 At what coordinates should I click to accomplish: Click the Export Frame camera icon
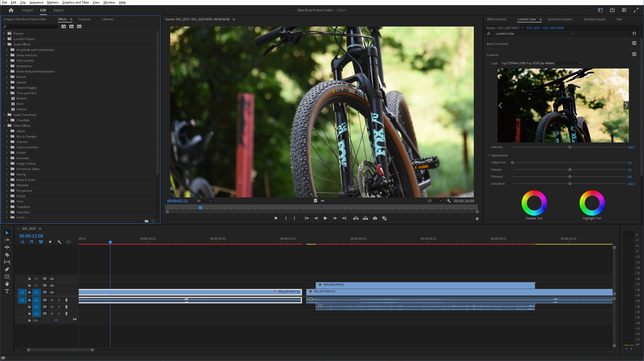[375, 218]
